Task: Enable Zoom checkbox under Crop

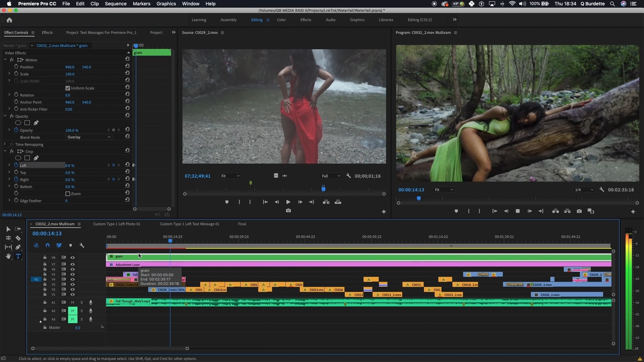Action: [68, 194]
